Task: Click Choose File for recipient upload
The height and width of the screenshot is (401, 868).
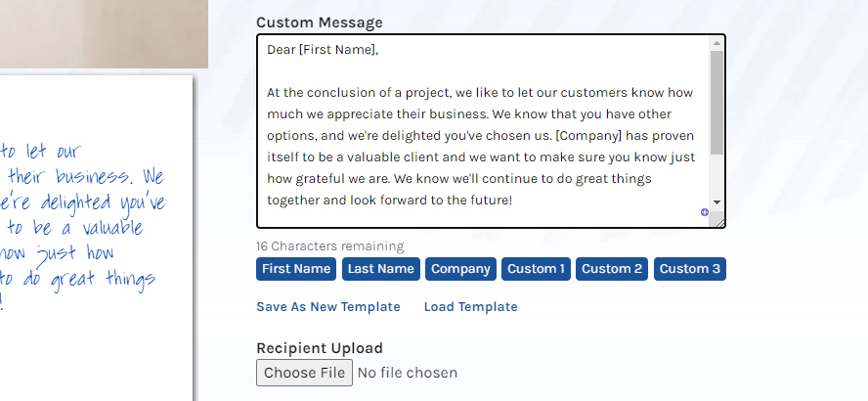Action: 304,373
